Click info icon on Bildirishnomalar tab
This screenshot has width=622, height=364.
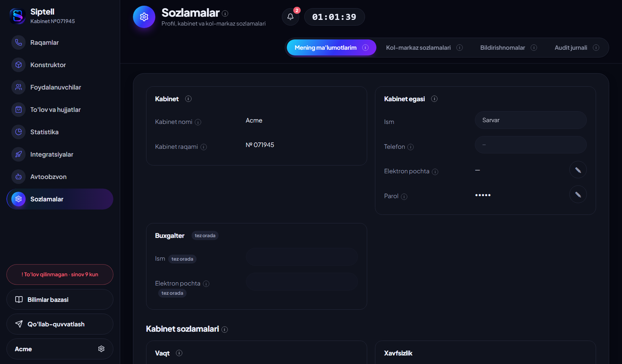coord(534,48)
